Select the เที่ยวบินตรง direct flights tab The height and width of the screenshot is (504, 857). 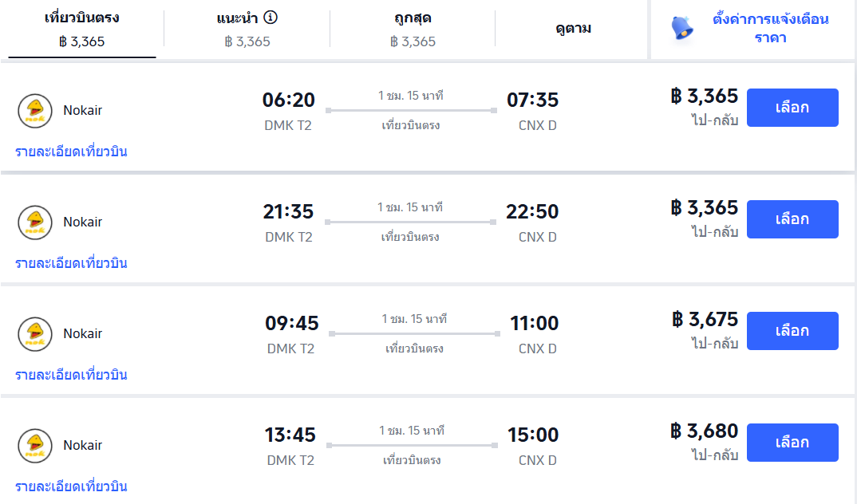click(82, 29)
